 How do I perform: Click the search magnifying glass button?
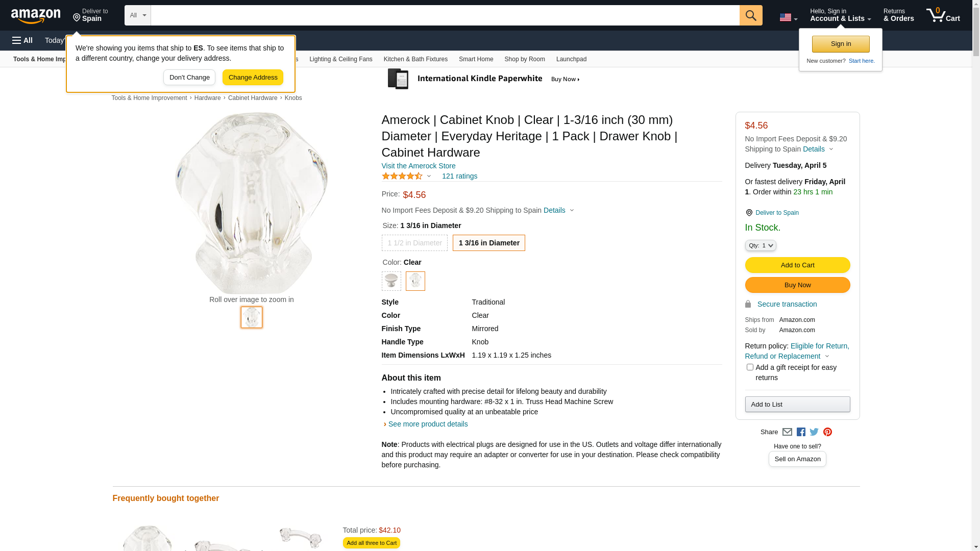tap(750, 15)
